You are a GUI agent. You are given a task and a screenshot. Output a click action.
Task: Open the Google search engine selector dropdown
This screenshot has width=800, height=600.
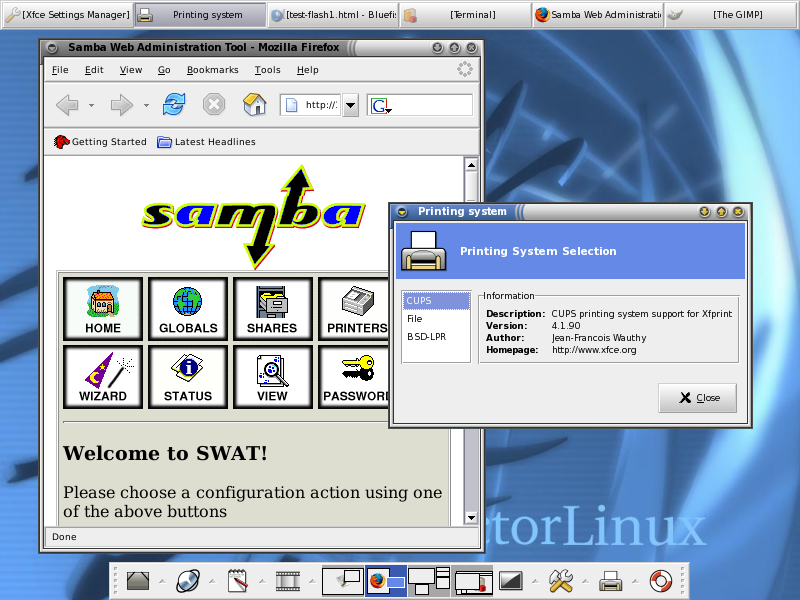click(381, 106)
